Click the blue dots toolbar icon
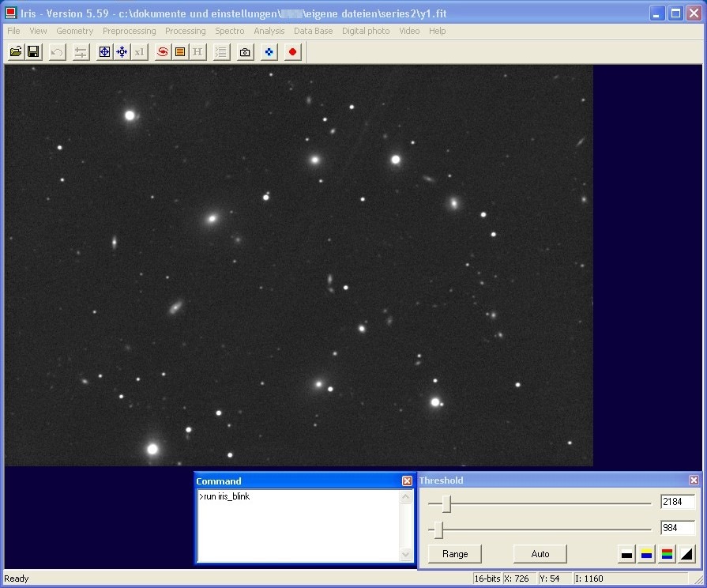This screenshot has width=707, height=588. [x=269, y=52]
